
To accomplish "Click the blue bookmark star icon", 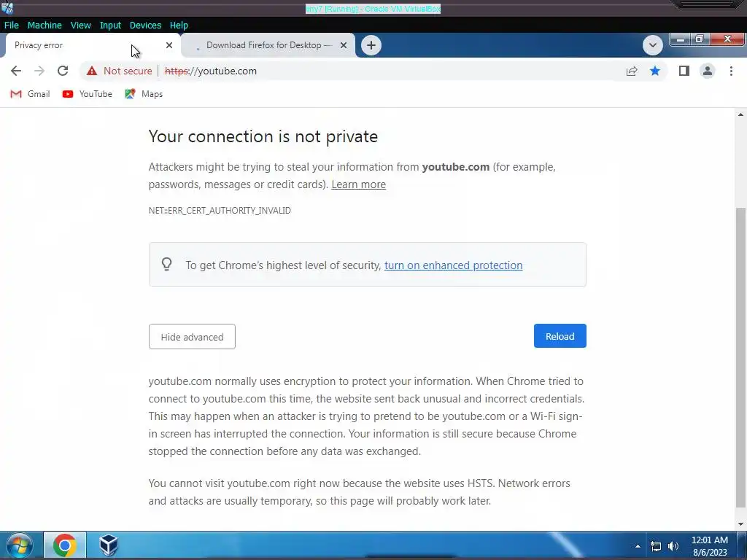I will tap(655, 71).
